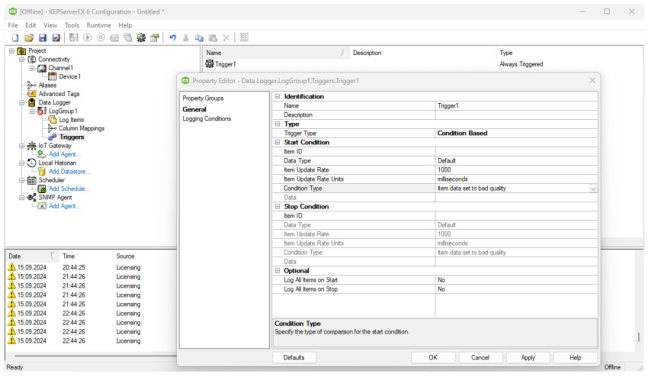Collapse the Type property section
The width and height of the screenshot is (648, 377).
click(x=277, y=124)
